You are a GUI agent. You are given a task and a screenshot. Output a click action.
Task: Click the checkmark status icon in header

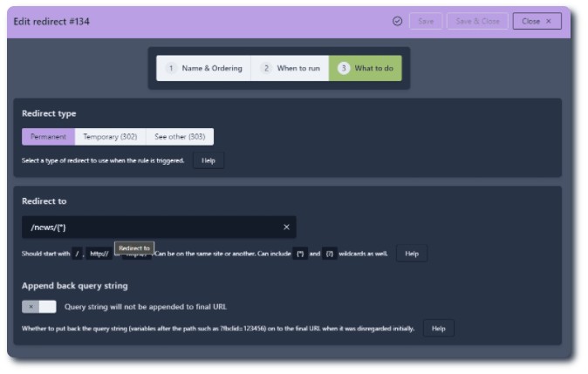pos(397,22)
